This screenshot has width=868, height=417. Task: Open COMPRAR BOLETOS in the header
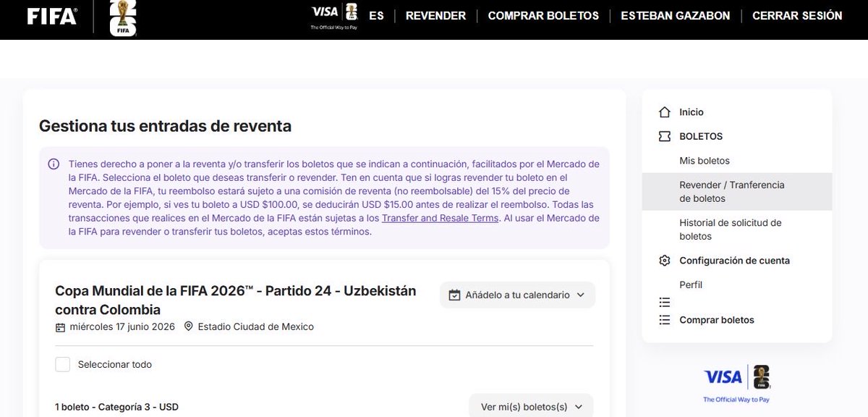point(543,15)
